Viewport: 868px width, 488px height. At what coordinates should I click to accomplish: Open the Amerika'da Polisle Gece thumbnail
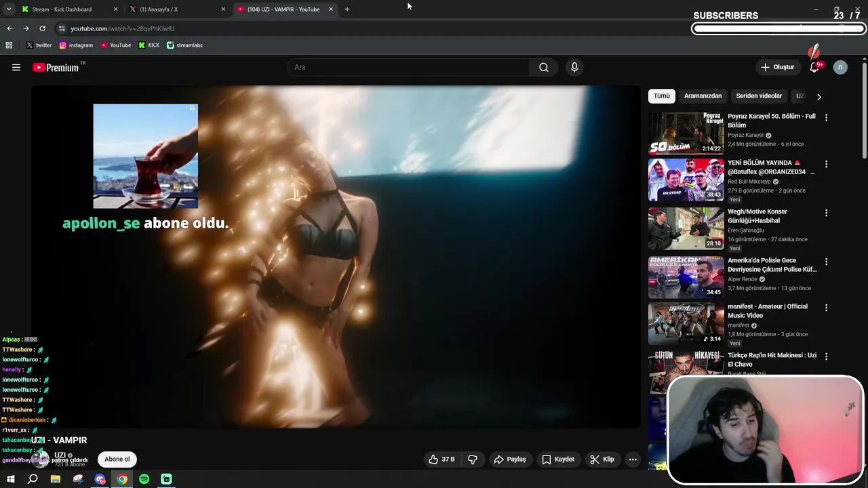686,277
